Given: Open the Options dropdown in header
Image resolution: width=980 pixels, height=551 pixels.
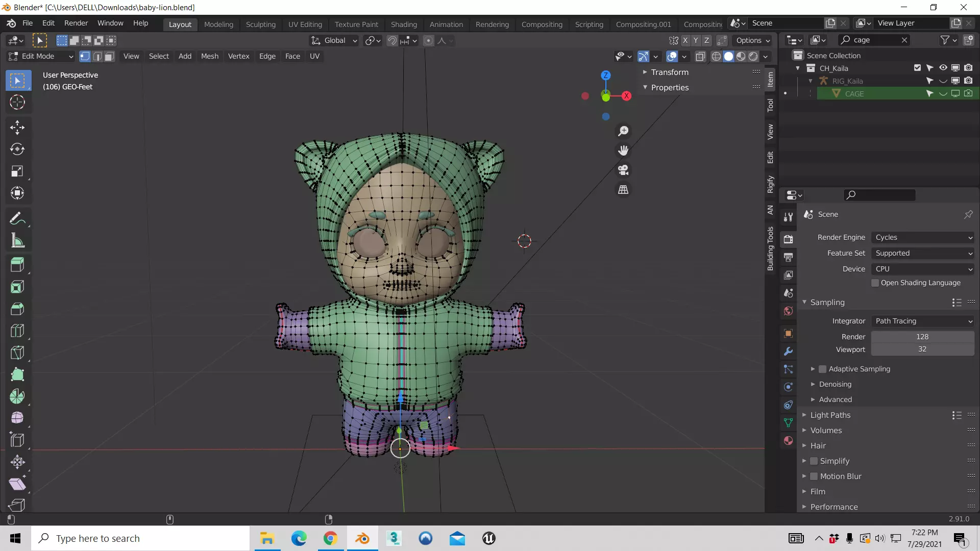Looking at the screenshot, I should [x=753, y=40].
